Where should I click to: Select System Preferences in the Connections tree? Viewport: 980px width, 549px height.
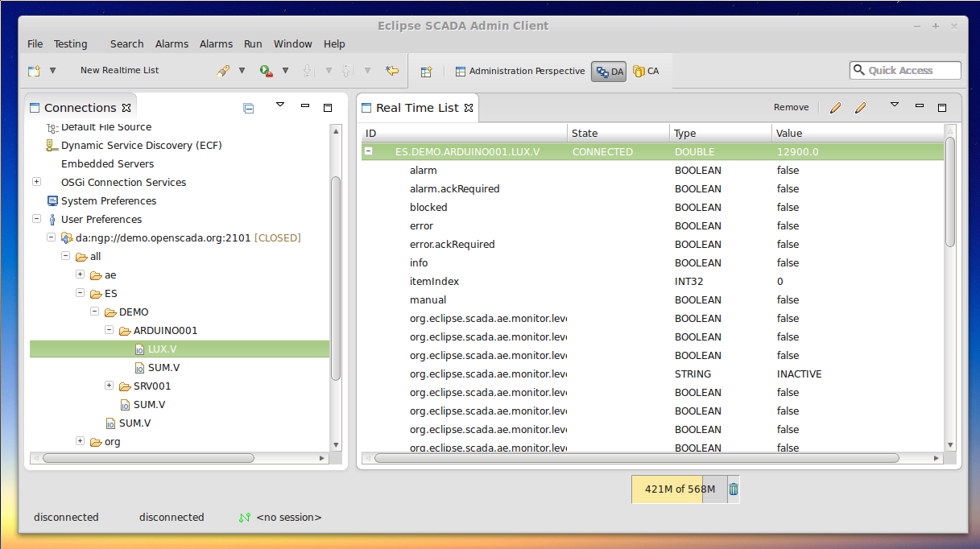point(109,201)
